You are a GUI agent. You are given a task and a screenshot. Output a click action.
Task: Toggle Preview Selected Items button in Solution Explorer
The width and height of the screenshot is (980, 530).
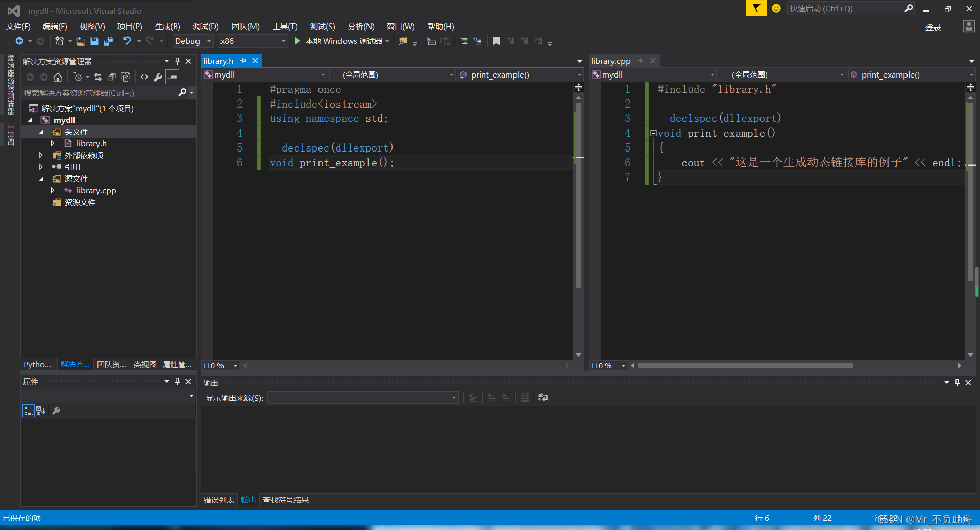pos(173,77)
